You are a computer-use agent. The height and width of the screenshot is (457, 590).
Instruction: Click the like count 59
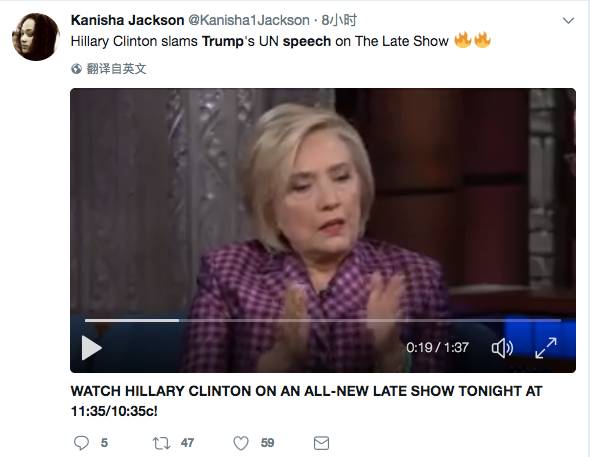coord(268,443)
